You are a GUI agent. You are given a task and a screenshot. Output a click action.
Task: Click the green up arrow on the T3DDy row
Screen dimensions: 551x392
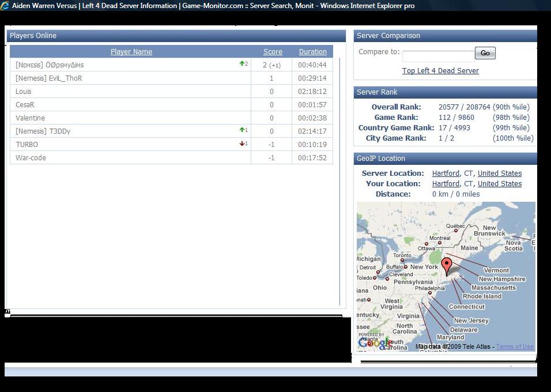tap(241, 130)
